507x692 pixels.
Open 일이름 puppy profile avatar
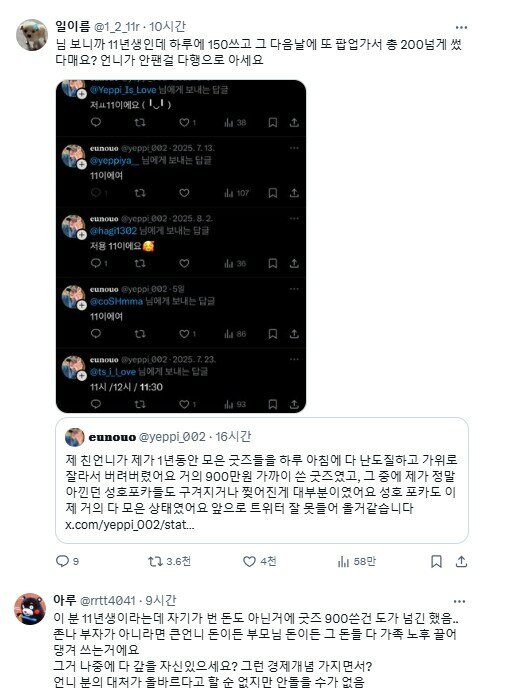32,35
